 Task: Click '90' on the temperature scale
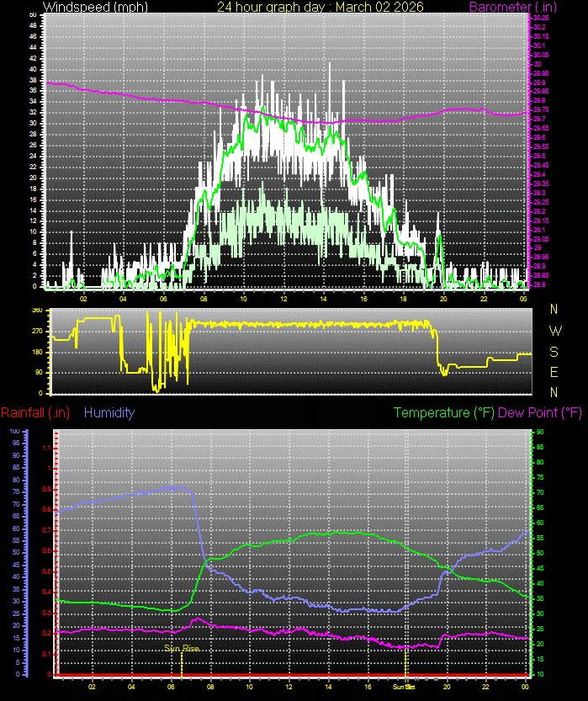point(540,432)
